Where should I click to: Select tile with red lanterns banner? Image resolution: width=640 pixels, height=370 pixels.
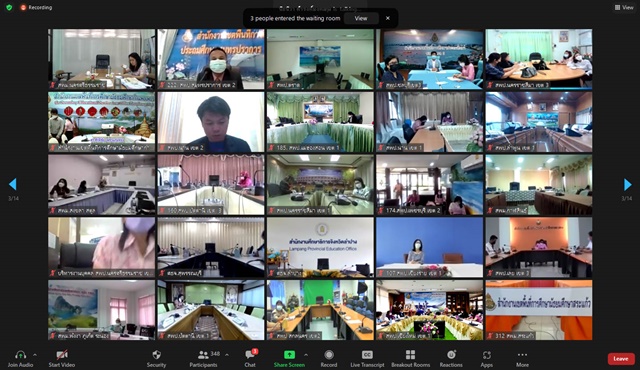click(x=102, y=122)
